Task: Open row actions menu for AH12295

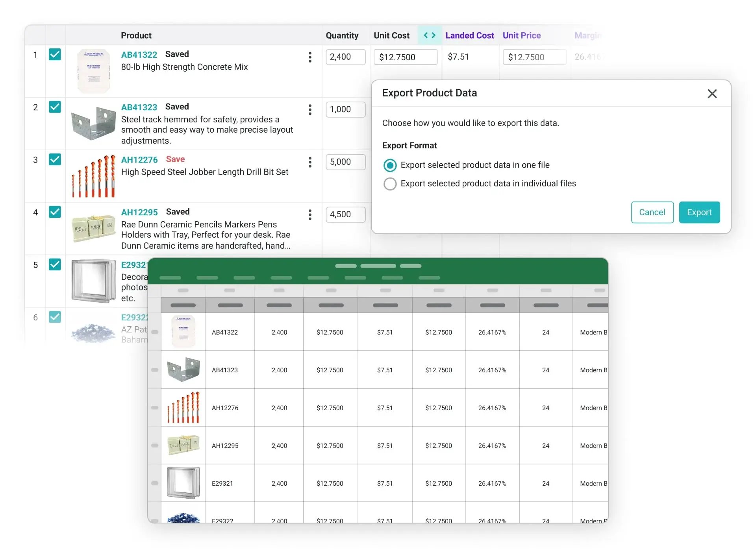Action: [310, 214]
